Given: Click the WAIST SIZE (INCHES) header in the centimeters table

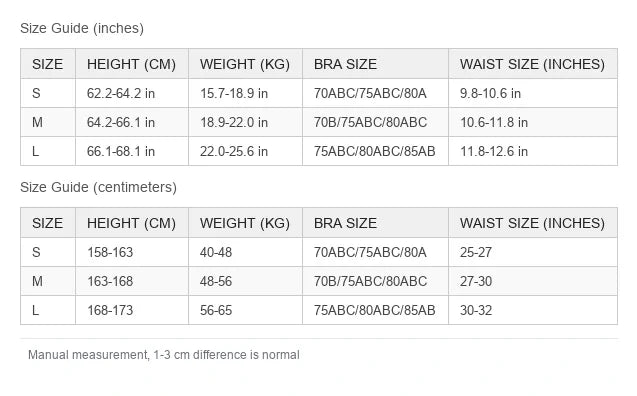Looking at the screenshot, I should (x=533, y=223).
